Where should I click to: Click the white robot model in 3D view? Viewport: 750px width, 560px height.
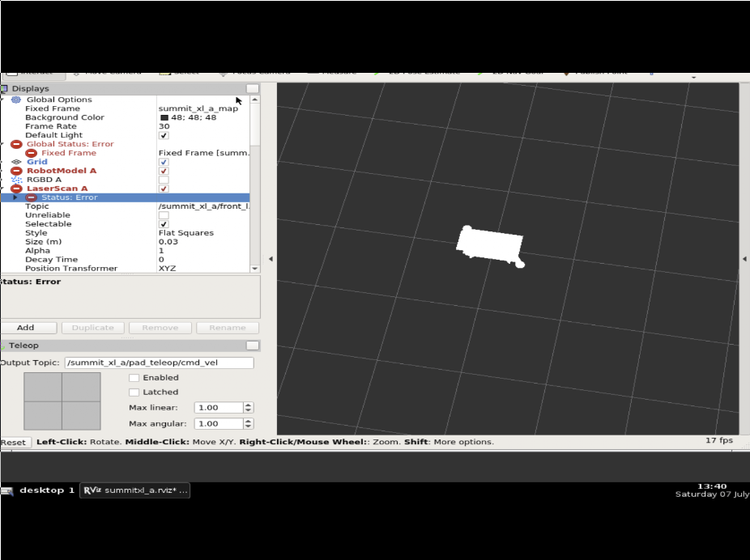[x=490, y=246]
